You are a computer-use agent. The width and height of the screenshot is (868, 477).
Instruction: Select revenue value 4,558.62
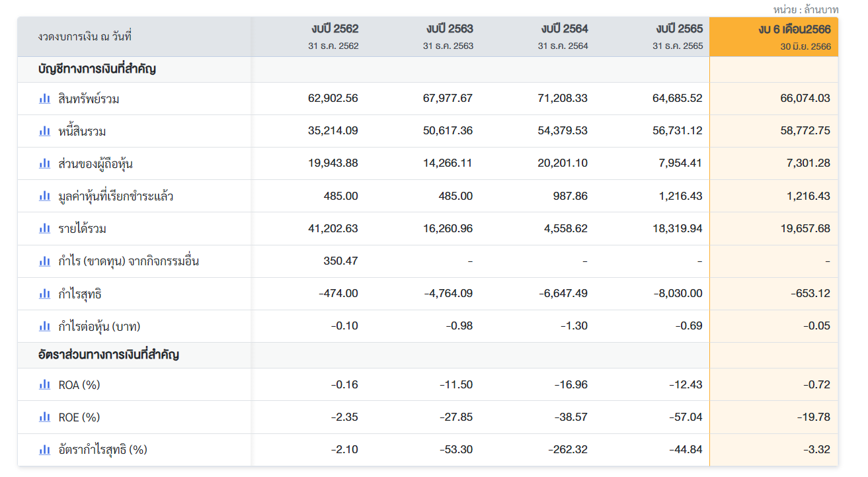[566, 228]
